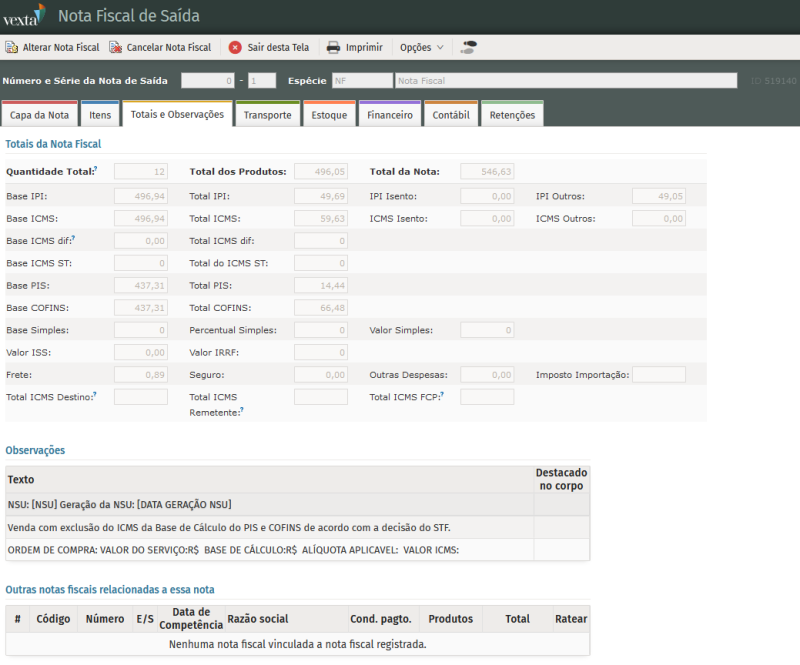Open the Opções dropdown menu
This screenshot has height=665, width=800.
421,47
